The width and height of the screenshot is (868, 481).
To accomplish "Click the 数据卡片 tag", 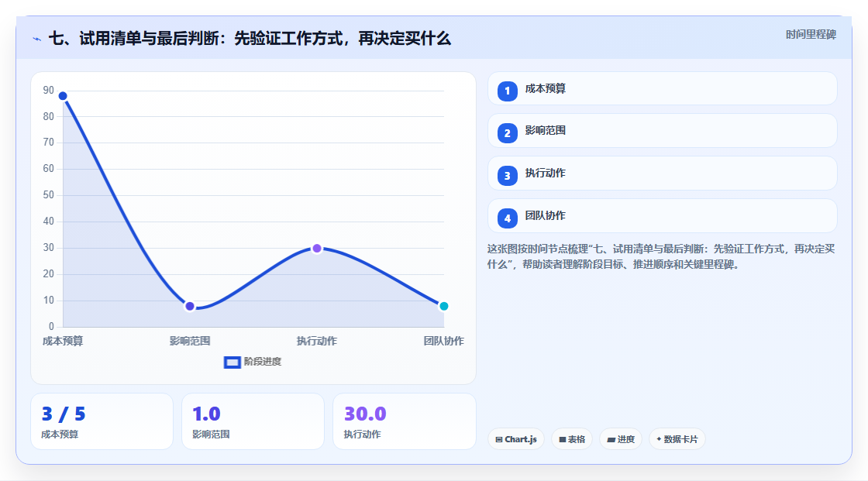I will pyautogui.click(x=677, y=439).
